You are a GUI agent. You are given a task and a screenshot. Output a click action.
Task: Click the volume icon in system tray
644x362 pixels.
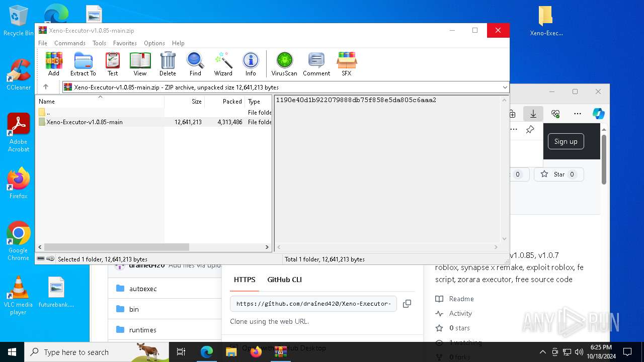coord(579,352)
